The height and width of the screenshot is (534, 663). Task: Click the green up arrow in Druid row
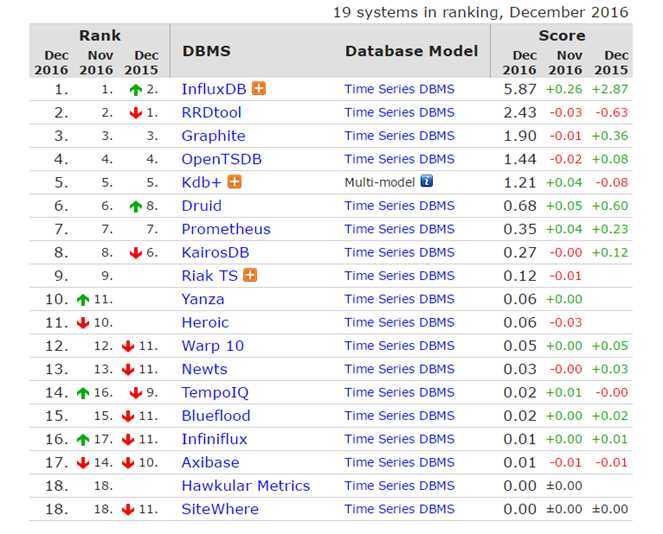[x=135, y=206]
